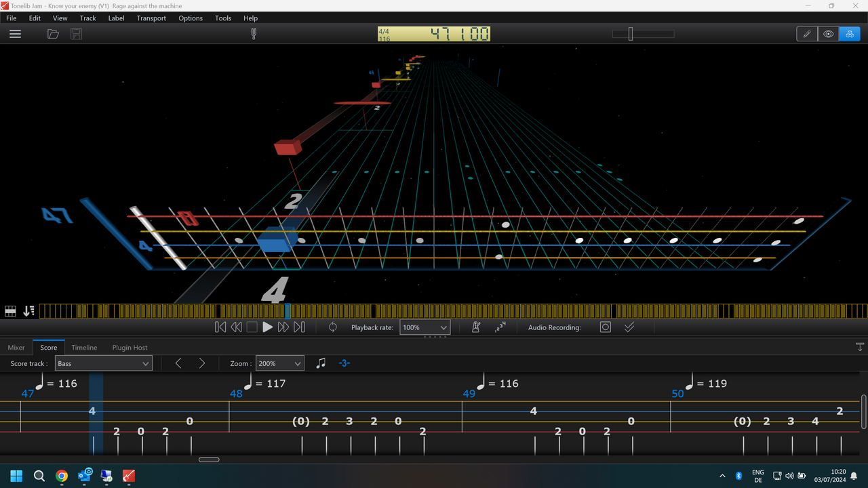868x488 pixels.
Task: Click the save disk icon
Action: pos(76,34)
